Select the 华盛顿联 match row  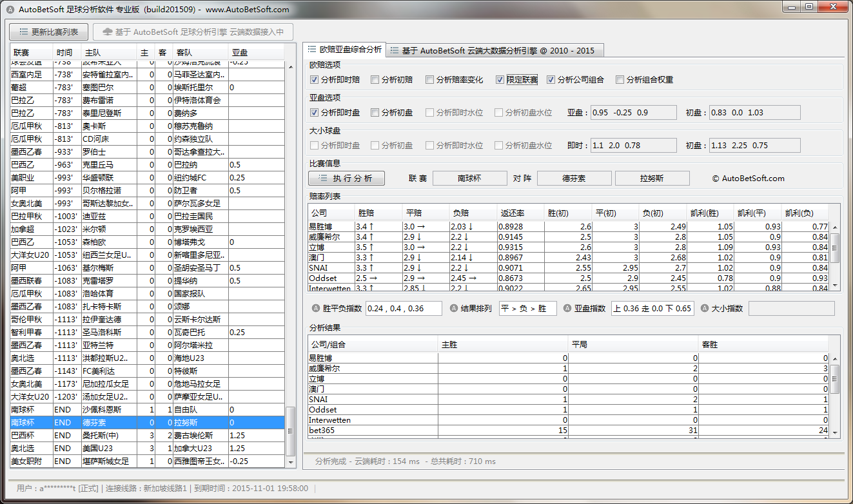point(147,178)
